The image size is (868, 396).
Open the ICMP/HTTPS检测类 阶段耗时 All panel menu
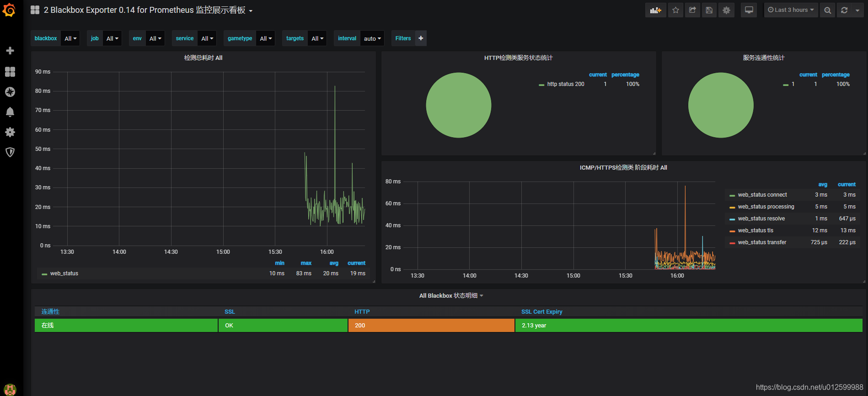click(623, 168)
